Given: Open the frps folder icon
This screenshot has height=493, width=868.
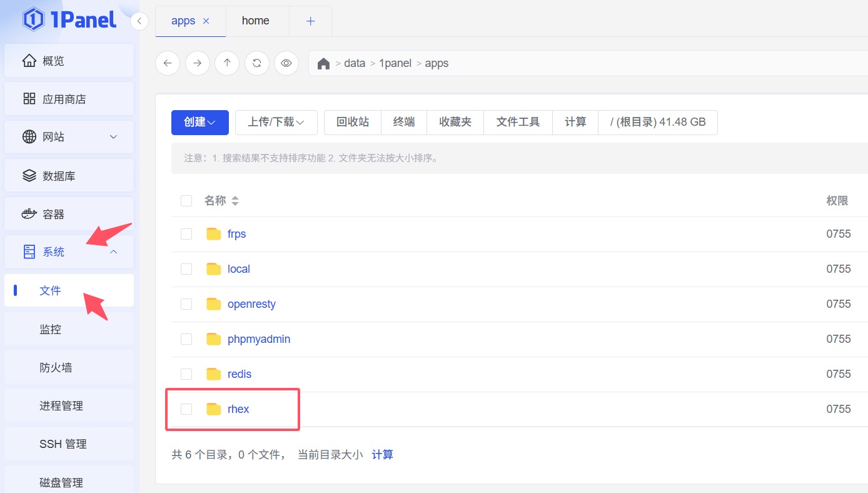Looking at the screenshot, I should 214,234.
